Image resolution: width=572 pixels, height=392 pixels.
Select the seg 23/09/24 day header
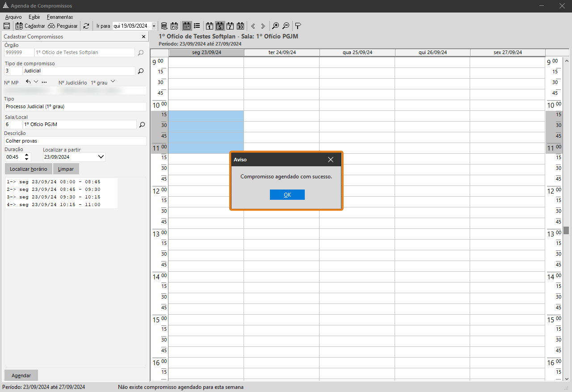click(x=206, y=52)
